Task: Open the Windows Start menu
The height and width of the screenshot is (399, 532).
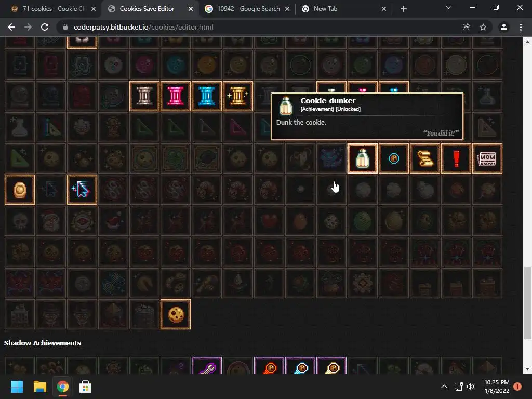Action: (x=17, y=387)
